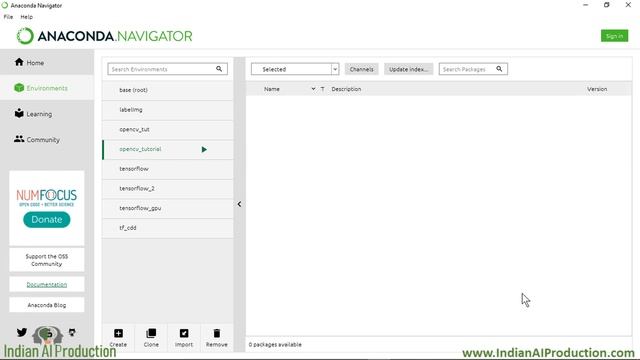The height and width of the screenshot is (360, 640).
Task: Maximize the Anaconda Navigator window
Action: [x=607, y=5]
